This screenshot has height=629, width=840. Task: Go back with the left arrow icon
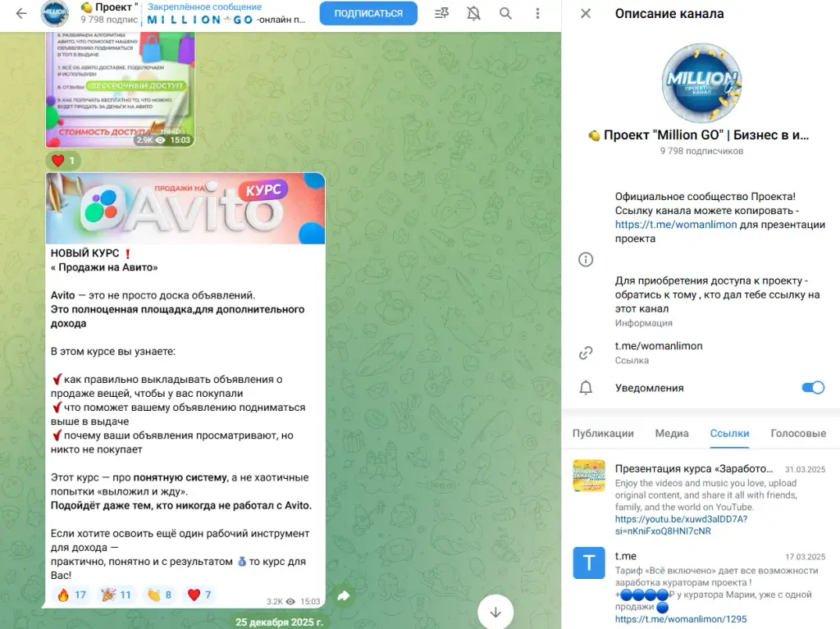[21, 13]
